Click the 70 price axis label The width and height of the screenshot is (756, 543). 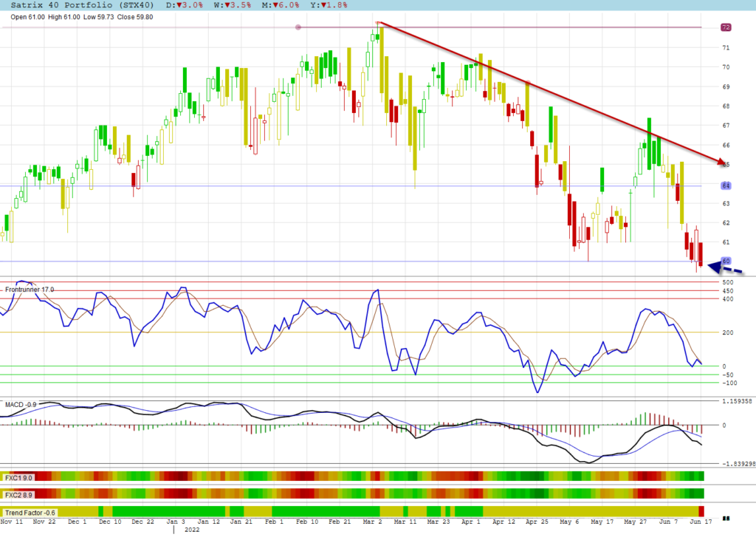click(x=726, y=67)
